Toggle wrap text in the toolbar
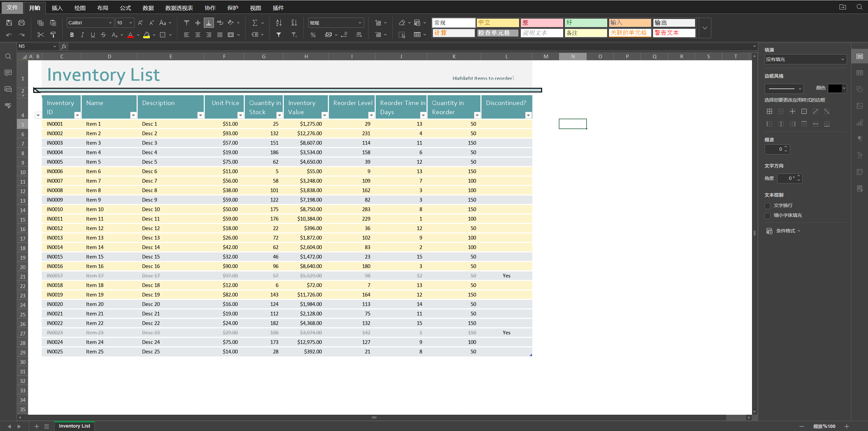The height and width of the screenshot is (431, 868). 220,23
